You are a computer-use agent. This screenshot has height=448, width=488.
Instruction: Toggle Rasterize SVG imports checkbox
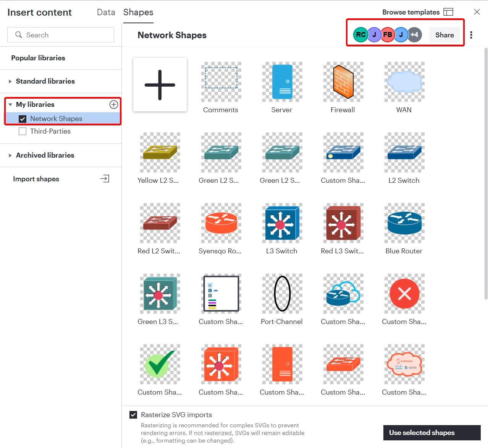coord(133,415)
